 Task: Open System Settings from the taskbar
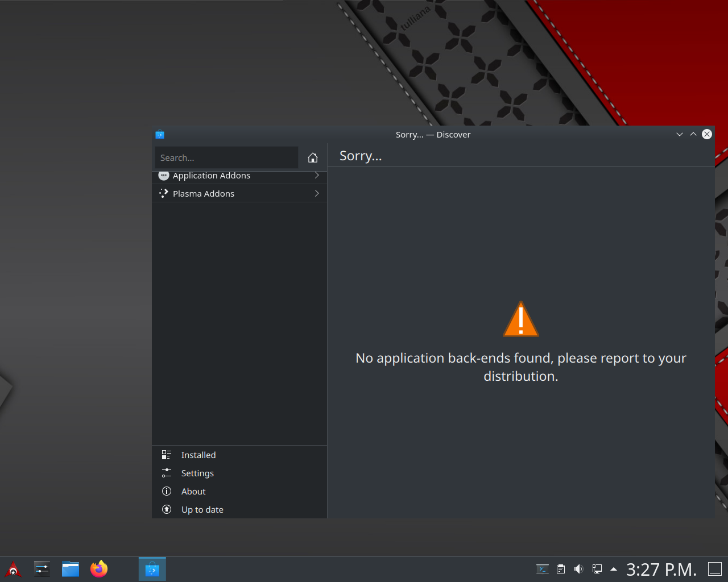[x=42, y=569]
